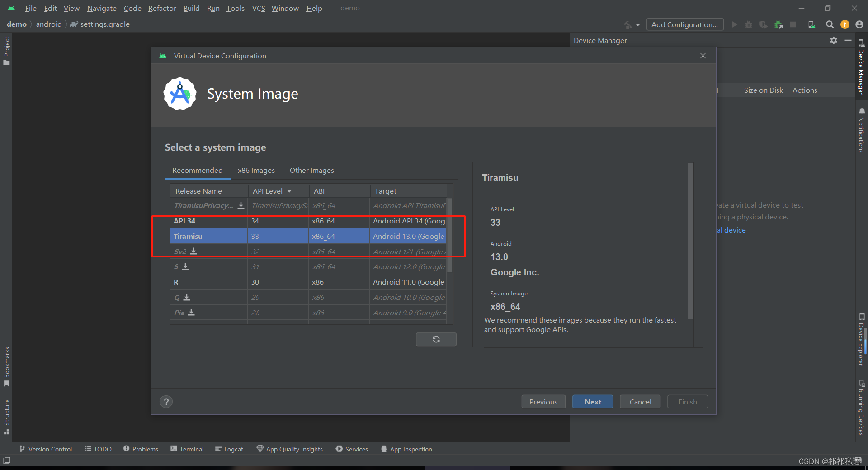This screenshot has height=470, width=868.
Task: Open the Logcat tool window
Action: tap(229, 449)
